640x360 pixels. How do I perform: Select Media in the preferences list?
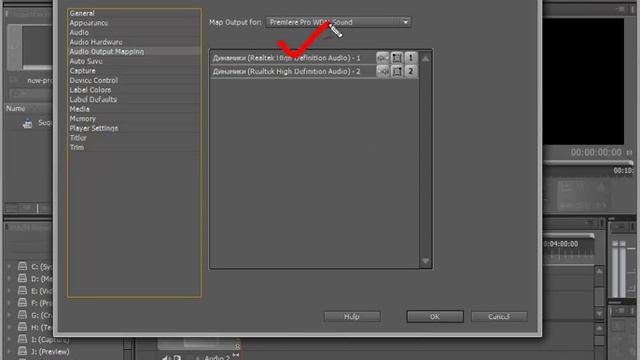pos(80,109)
